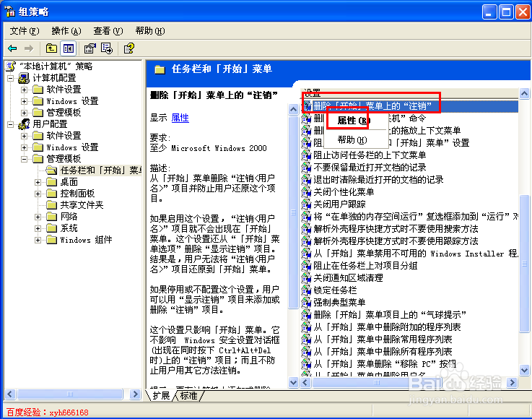Click description pane scroll up arrow

293,109
